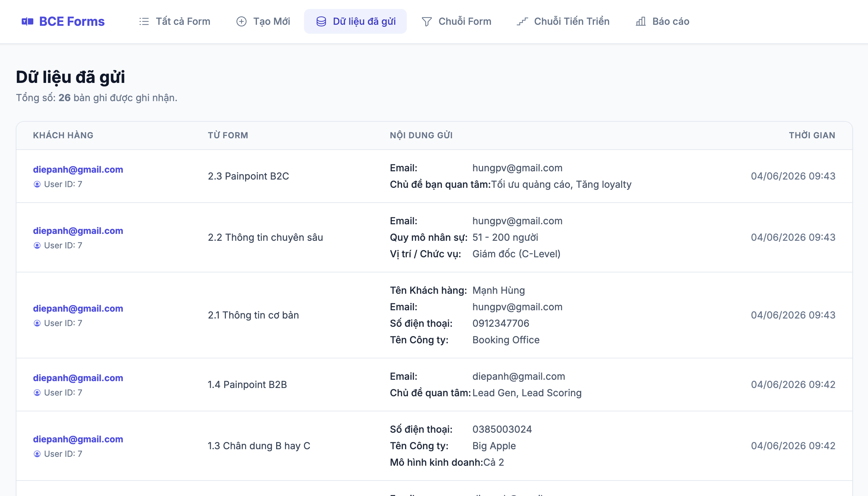Click the value Tối ưu quảng cáo, Tăng loyalty
This screenshot has height=496, width=868.
(x=561, y=185)
